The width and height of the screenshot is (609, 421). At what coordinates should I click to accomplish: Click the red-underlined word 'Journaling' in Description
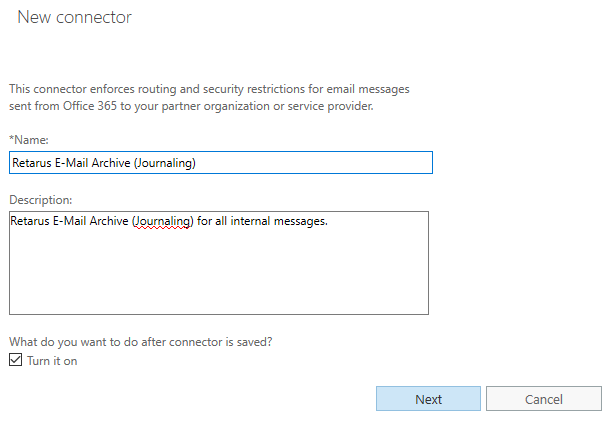[x=163, y=221]
